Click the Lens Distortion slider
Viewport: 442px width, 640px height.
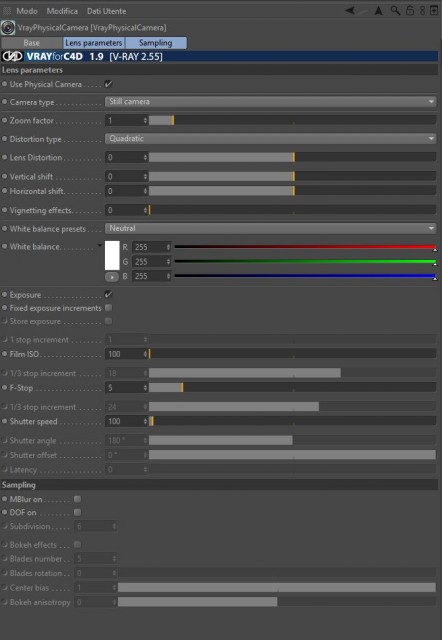pos(292,157)
